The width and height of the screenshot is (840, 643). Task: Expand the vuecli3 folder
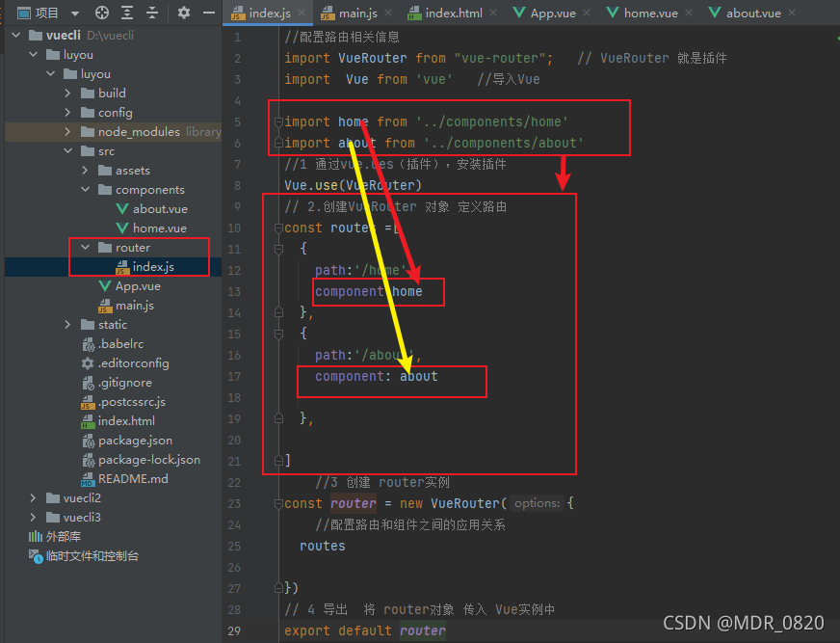click(33, 518)
